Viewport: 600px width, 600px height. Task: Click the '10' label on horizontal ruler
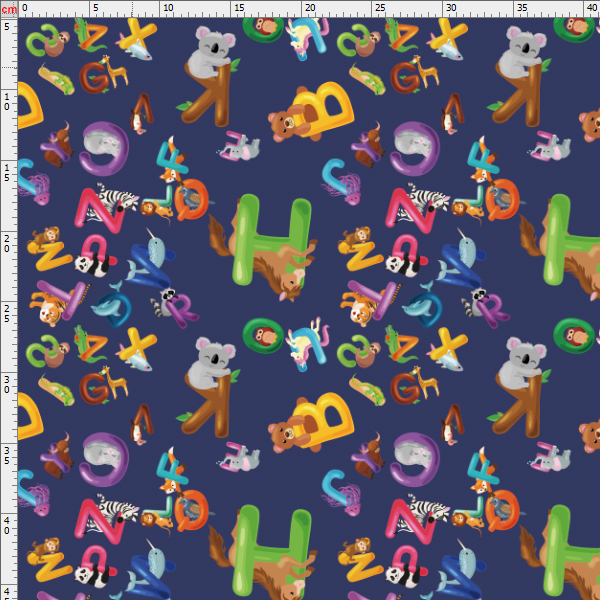pos(168,8)
